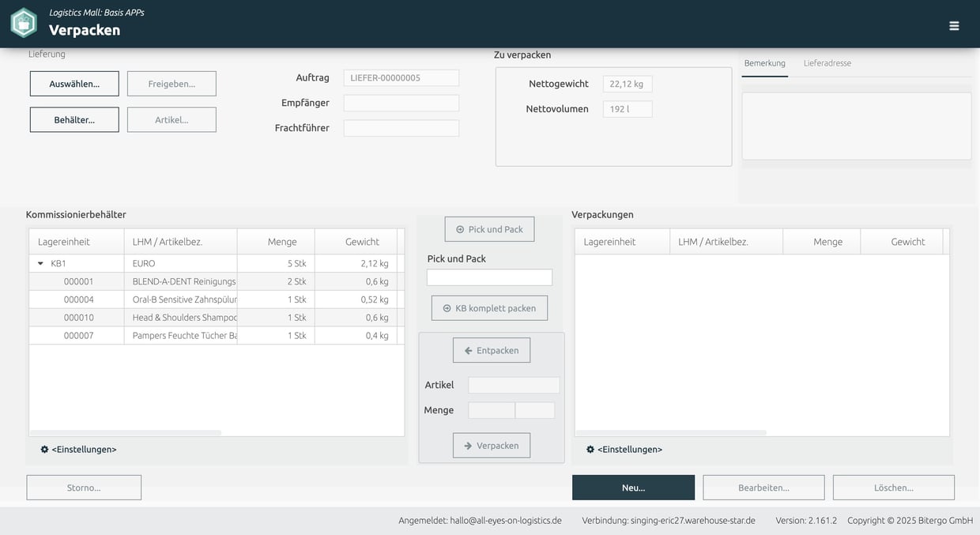The height and width of the screenshot is (535, 980).
Task: Switch to the Bemerkung tab
Action: point(764,63)
